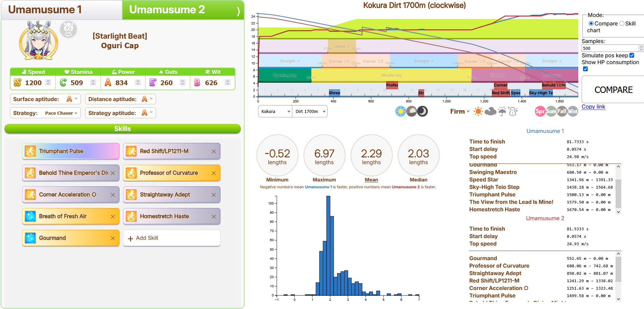Open Distance aptitude dropdown
The height and width of the screenshot is (309, 644).
[121, 99]
